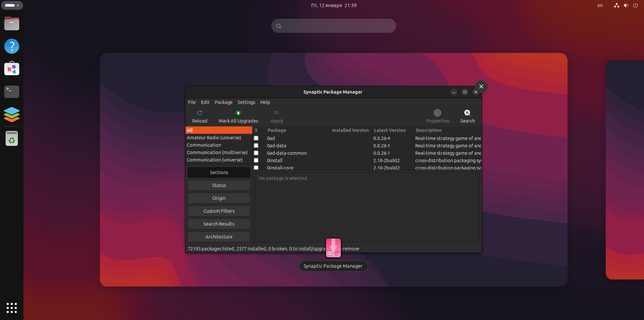Click the Search Results button

(219, 224)
